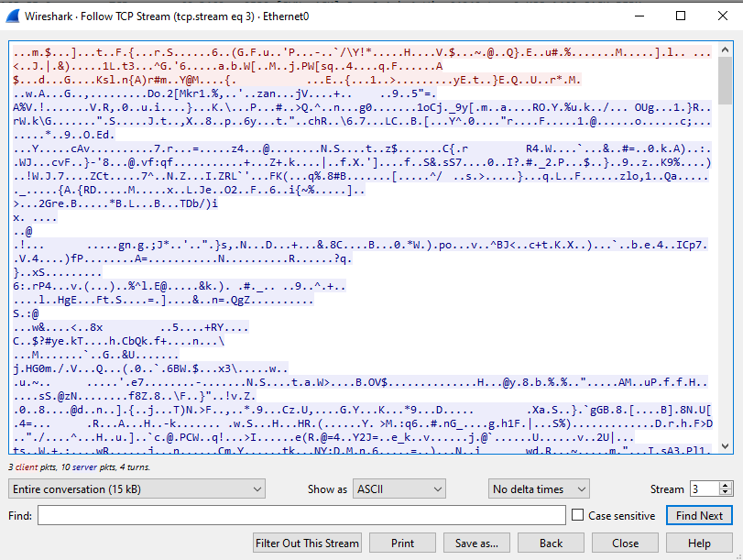The height and width of the screenshot is (560, 743).
Task: Click the Close button at bottom
Action: pos(626,543)
